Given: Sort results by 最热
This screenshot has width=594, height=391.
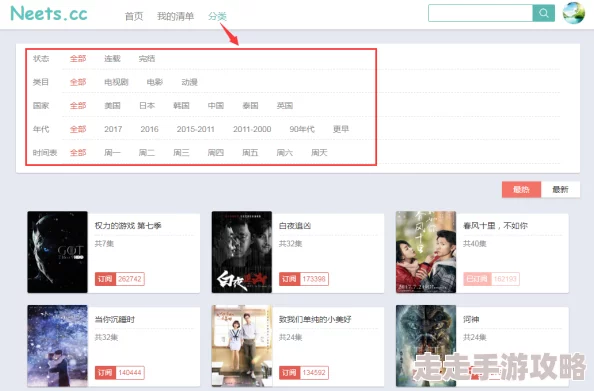Looking at the screenshot, I should (521, 189).
